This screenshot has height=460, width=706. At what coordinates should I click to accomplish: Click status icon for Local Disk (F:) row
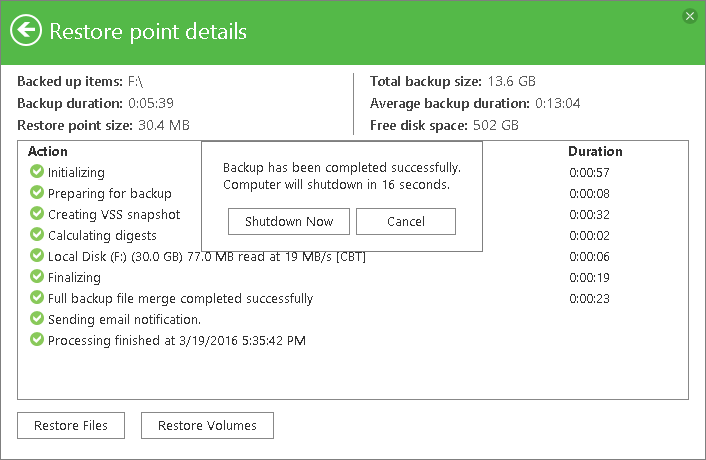tap(37, 256)
